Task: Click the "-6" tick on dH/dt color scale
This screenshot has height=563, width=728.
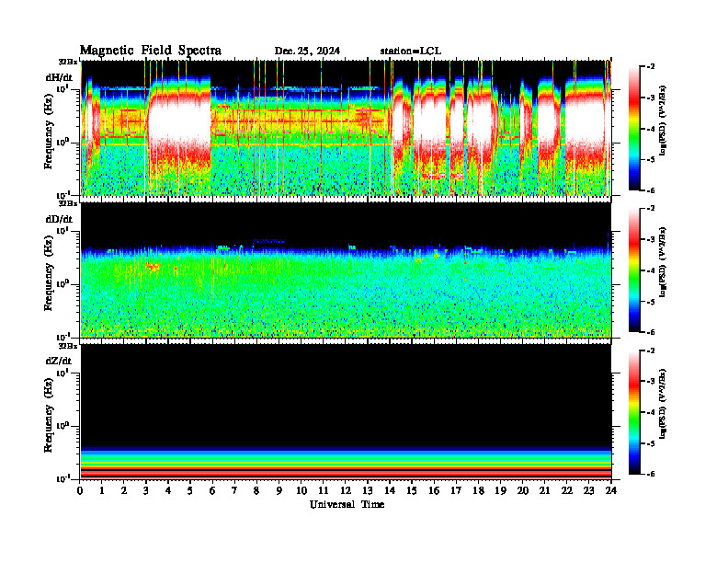Action: (x=652, y=190)
